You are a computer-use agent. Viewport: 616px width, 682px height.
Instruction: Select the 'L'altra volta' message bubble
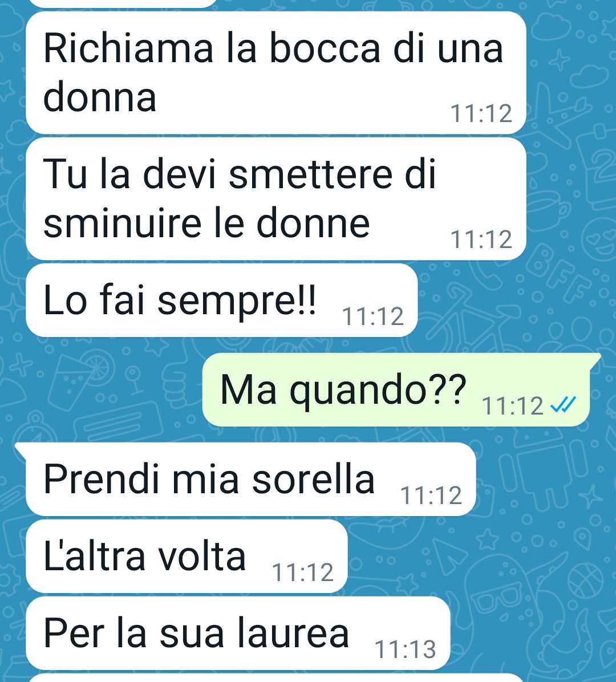[x=187, y=557]
